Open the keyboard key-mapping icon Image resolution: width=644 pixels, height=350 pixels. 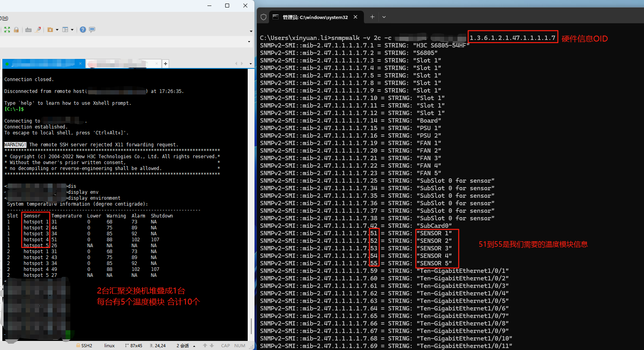pos(28,30)
